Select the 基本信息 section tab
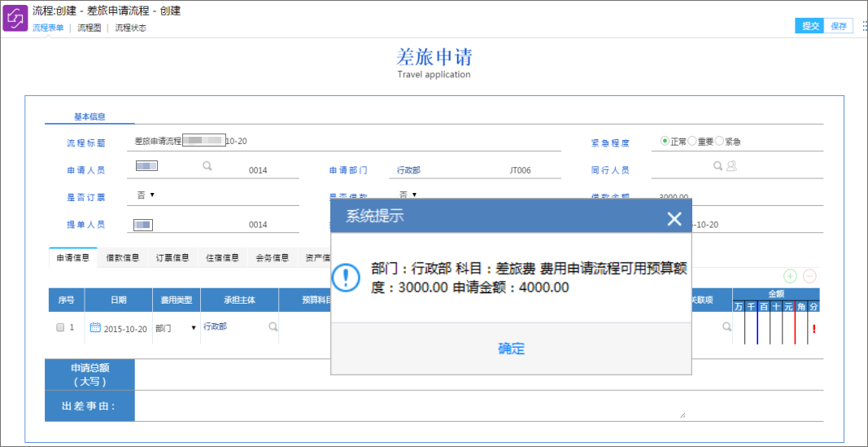 [x=89, y=117]
